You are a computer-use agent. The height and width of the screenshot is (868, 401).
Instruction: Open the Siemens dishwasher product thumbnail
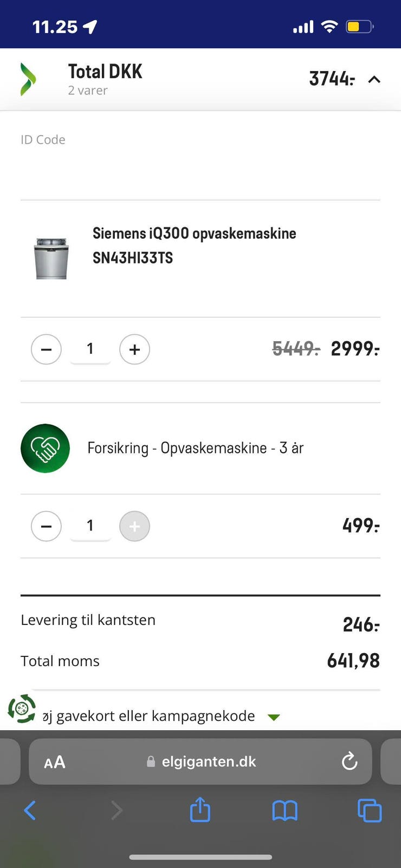(51, 258)
